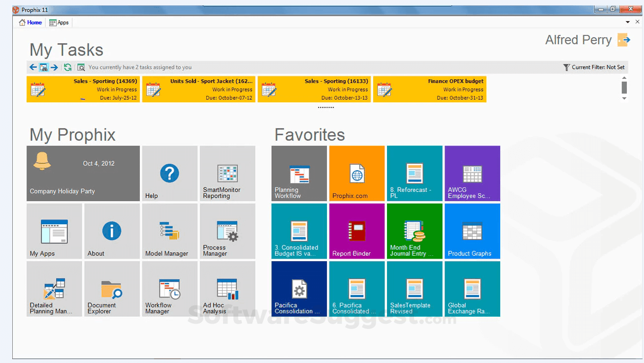Open the Sales - Sporting (14369) task card
Image resolution: width=644 pixels, height=363 pixels.
coord(83,89)
